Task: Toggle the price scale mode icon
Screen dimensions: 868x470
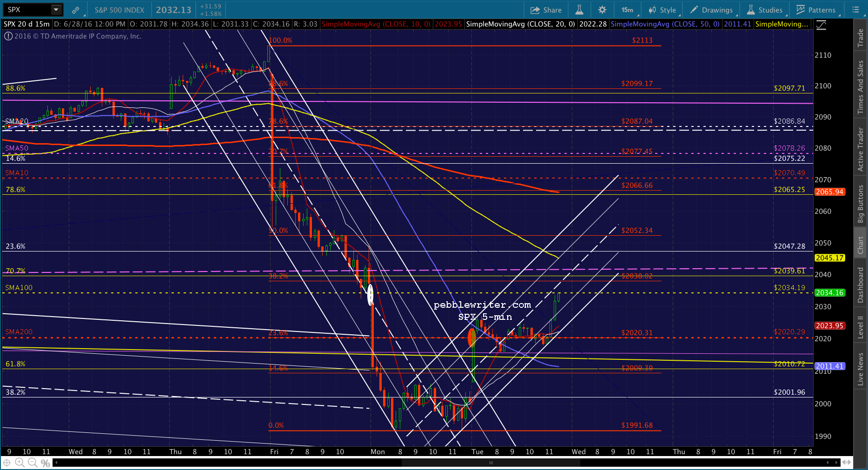Action: (x=822, y=25)
